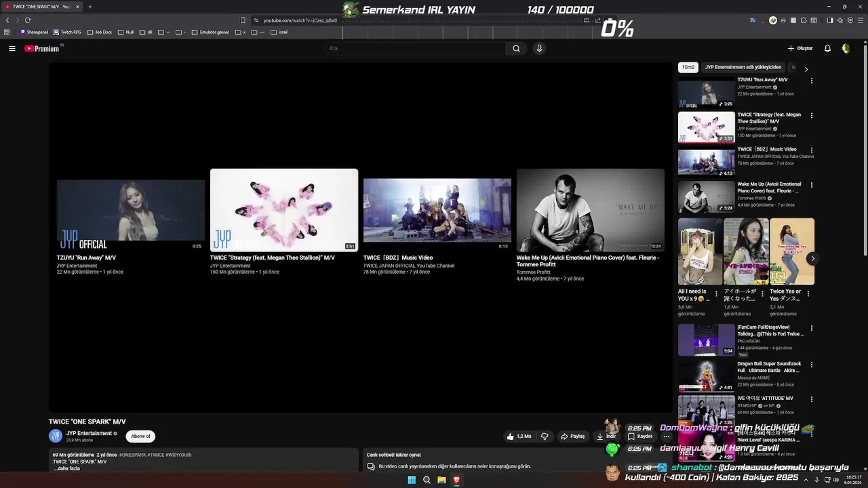Open File Explorer from the taskbar
The height and width of the screenshot is (488, 868).
click(441, 480)
